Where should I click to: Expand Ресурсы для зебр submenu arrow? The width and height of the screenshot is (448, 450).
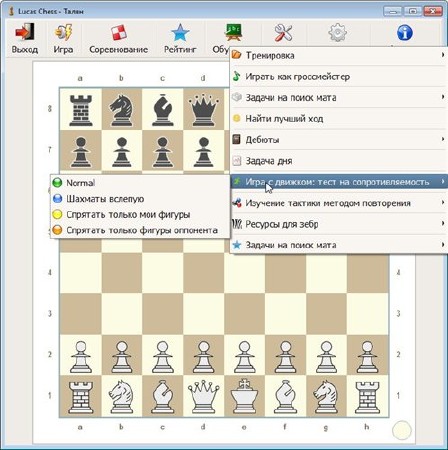[x=443, y=223]
